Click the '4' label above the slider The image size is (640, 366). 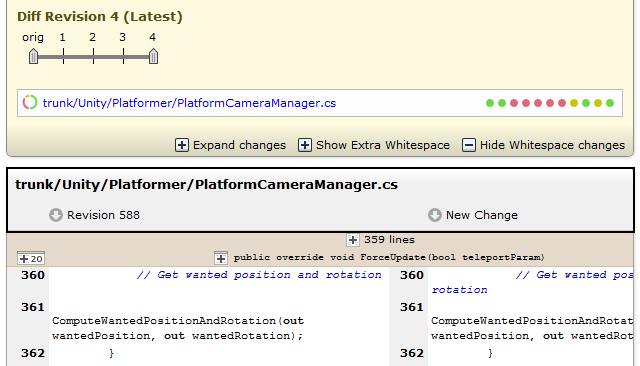point(152,37)
